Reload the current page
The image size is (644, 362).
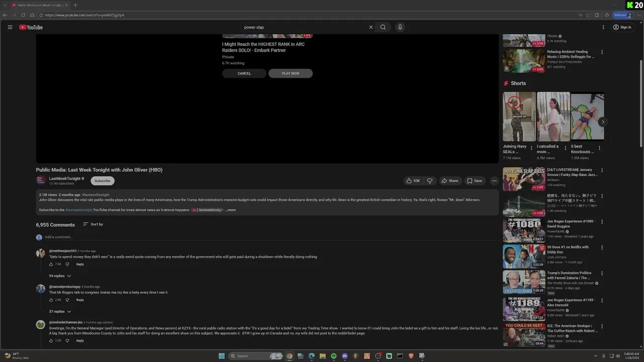(23, 15)
